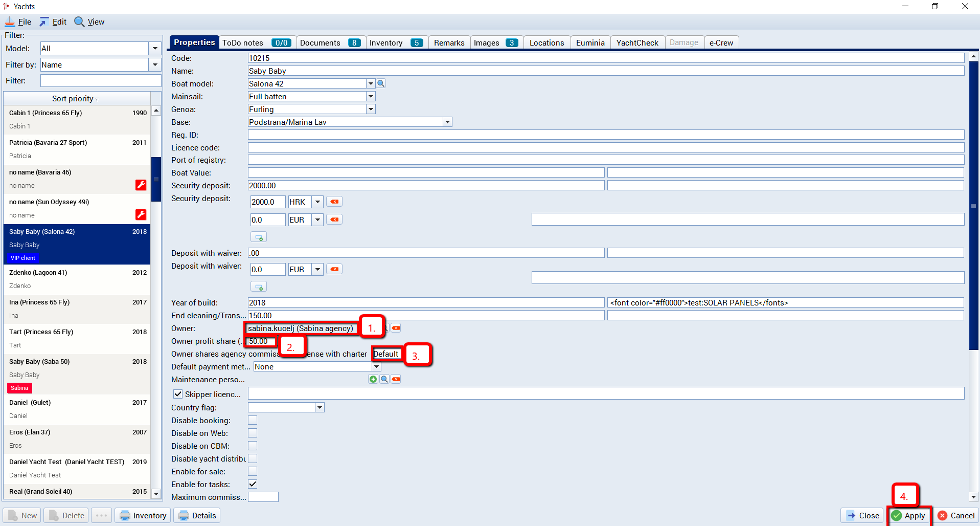Toggle the Disable on Web checkbox
The image size is (980, 526).
[x=253, y=433]
